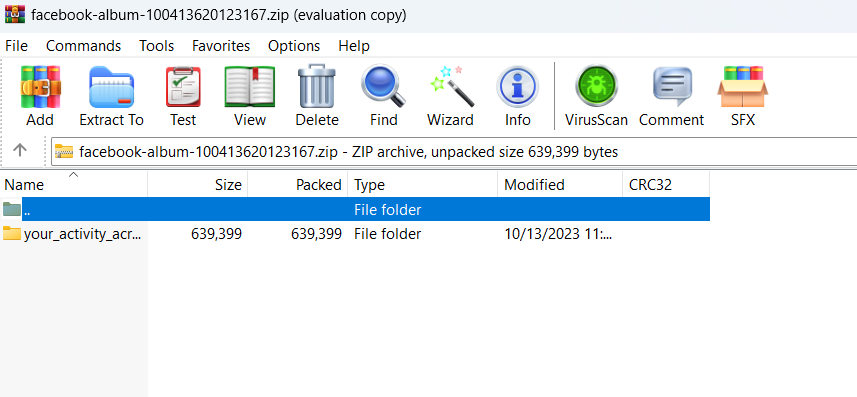This screenshot has width=857, height=397.
Task: Click 'File folder' type of your_activity_acr... row
Action: click(x=388, y=234)
